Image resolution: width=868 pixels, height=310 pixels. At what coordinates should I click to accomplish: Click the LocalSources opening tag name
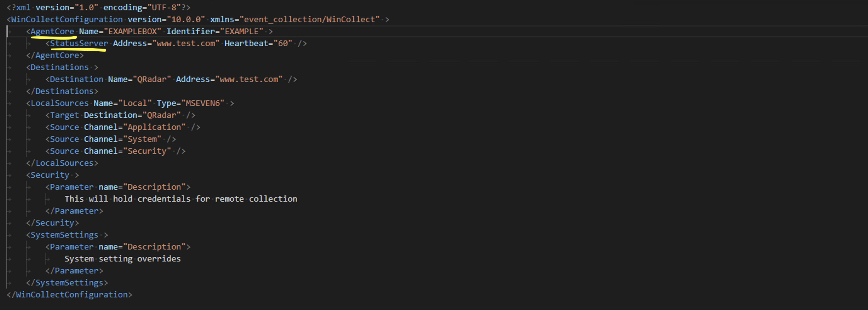[59, 103]
